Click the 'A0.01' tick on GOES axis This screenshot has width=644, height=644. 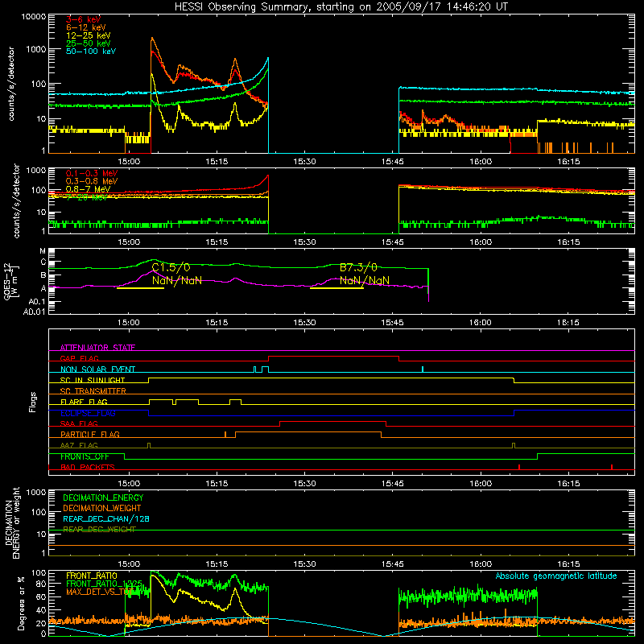tap(35, 312)
